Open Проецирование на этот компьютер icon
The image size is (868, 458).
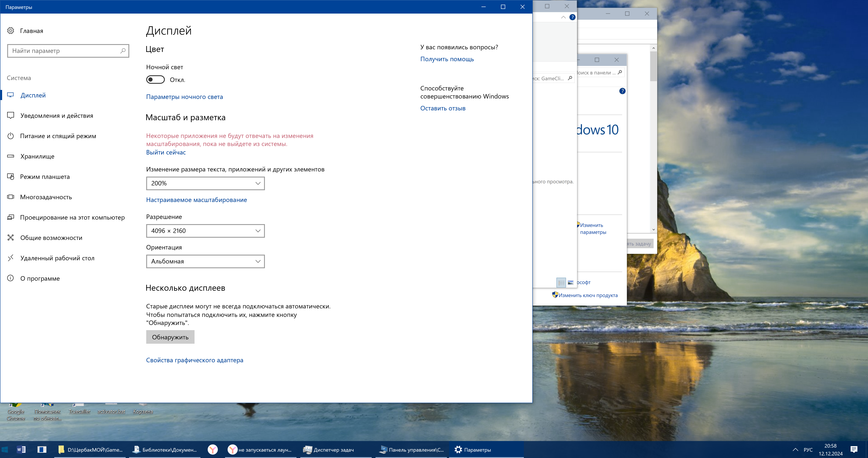10,217
